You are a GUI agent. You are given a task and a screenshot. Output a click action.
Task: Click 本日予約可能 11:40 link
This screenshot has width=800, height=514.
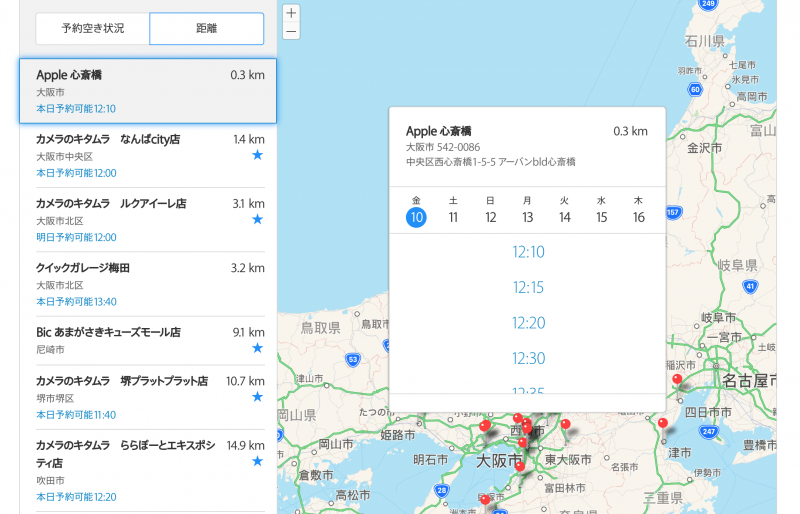click(76, 415)
